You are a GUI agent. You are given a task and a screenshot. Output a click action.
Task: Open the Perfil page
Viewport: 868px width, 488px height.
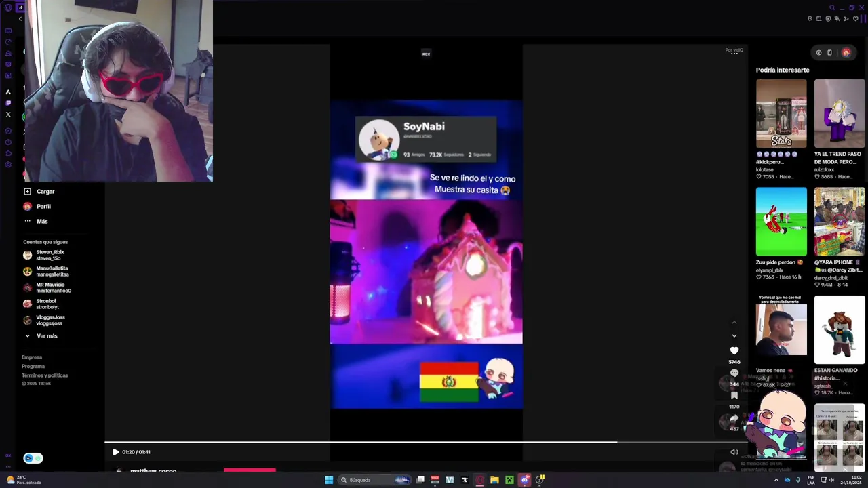click(37, 207)
